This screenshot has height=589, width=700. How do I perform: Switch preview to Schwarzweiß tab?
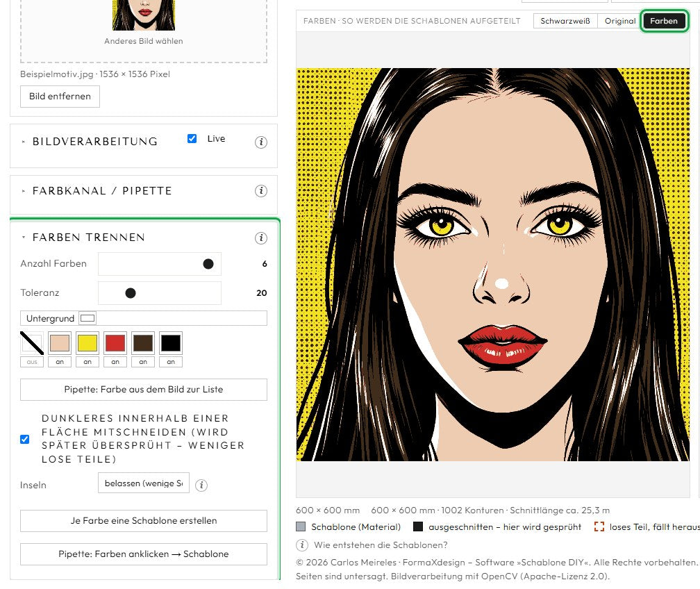(565, 21)
